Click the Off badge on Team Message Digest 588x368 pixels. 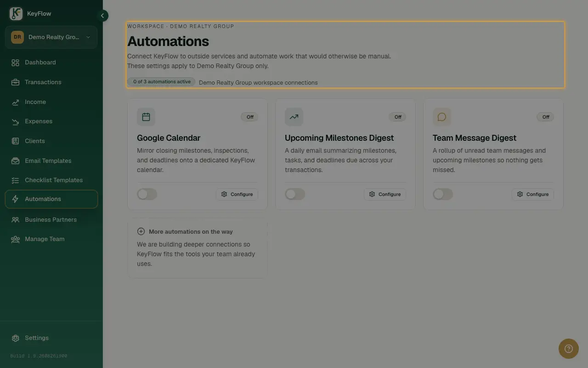point(545,117)
